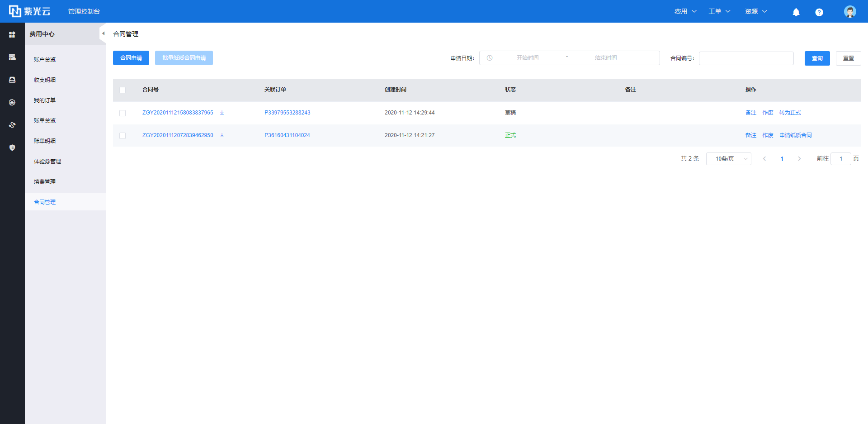Open the 10条/页 page size dropdown

729,159
